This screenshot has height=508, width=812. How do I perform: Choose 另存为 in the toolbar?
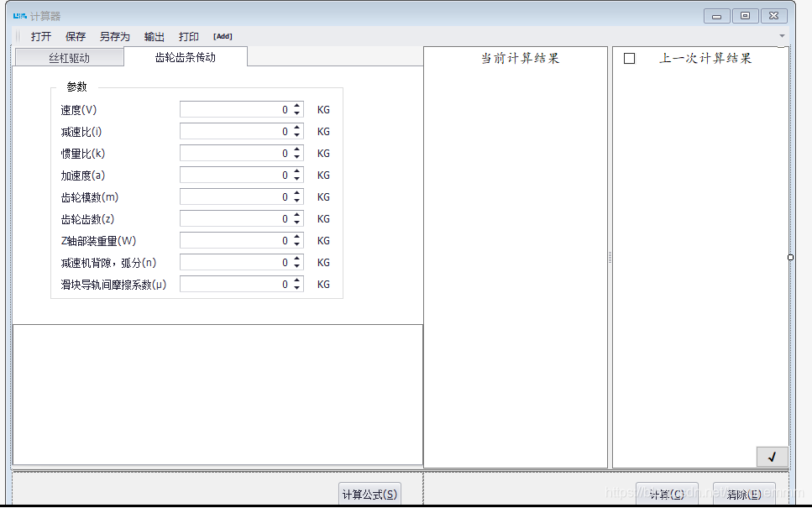[x=114, y=36]
